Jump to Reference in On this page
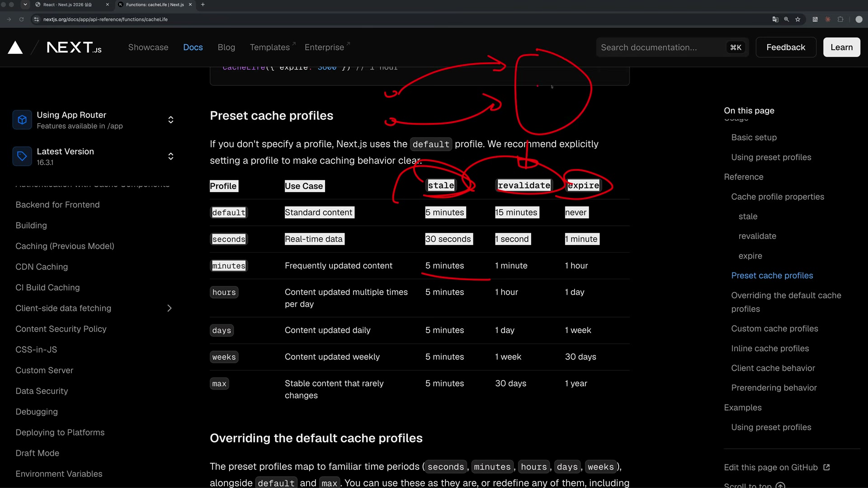 744,177
